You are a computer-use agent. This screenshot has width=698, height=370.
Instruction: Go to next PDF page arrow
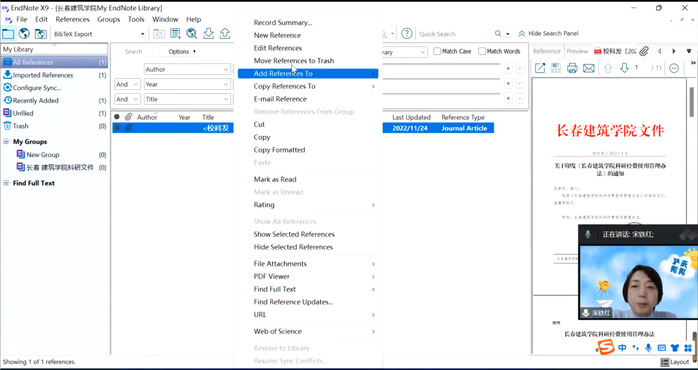pos(624,68)
